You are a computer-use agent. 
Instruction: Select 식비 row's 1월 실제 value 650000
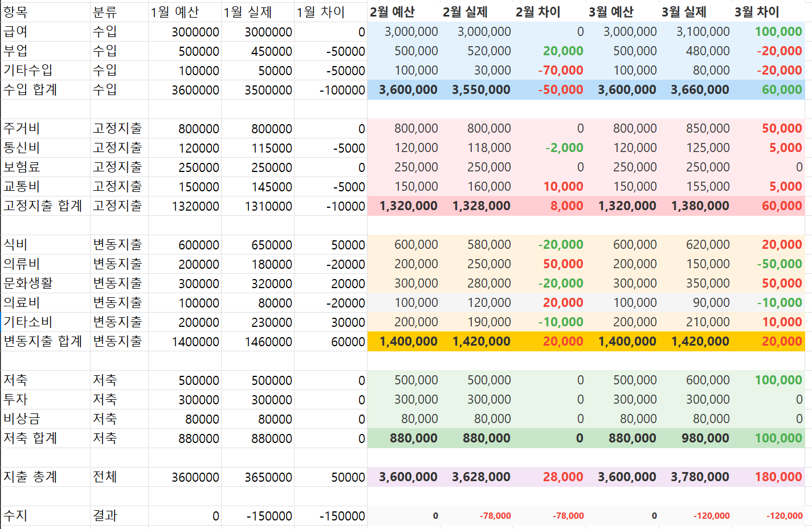pyautogui.click(x=258, y=245)
